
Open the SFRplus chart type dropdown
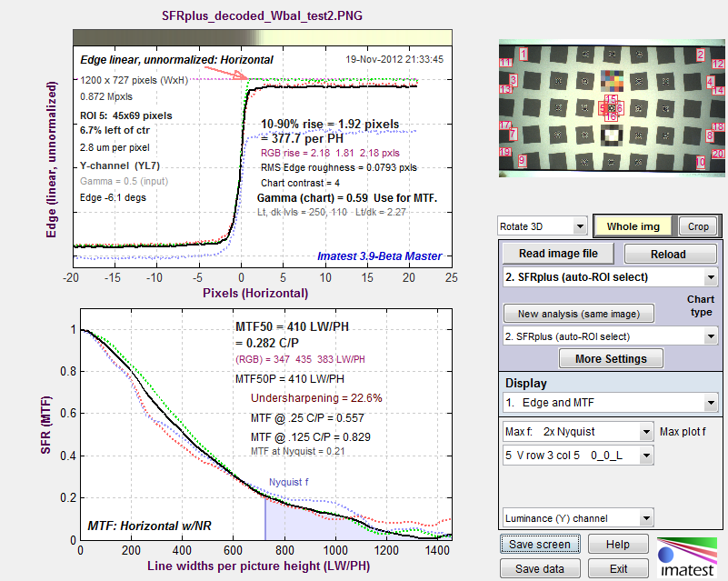tap(610, 336)
